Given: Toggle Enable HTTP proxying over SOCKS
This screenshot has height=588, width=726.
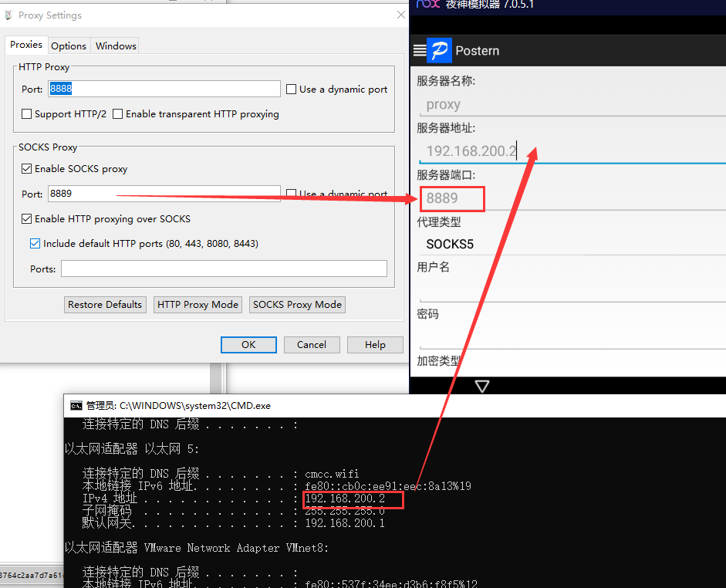Looking at the screenshot, I should coord(28,219).
